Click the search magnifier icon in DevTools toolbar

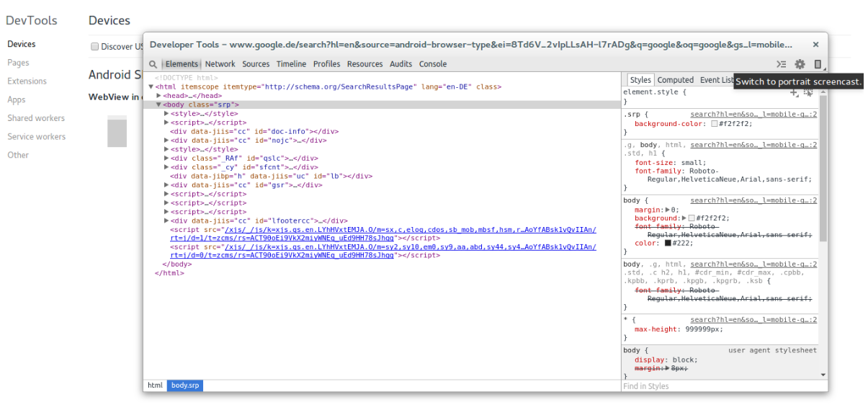[x=153, y=64]
